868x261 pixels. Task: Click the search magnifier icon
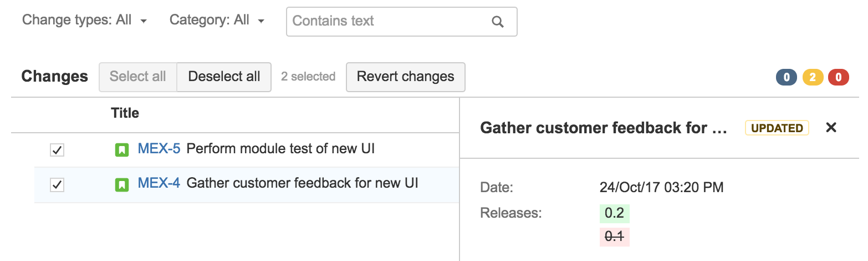click(497, 22)
